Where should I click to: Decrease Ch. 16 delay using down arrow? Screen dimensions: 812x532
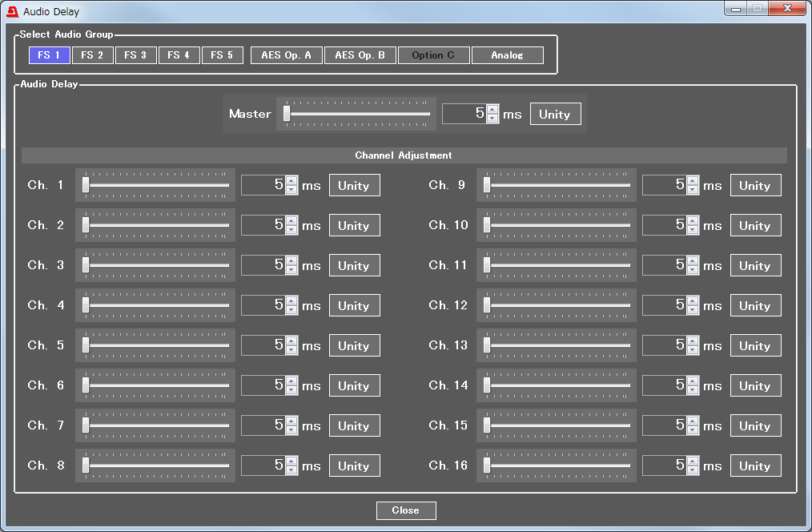click(x=693, y=470)
